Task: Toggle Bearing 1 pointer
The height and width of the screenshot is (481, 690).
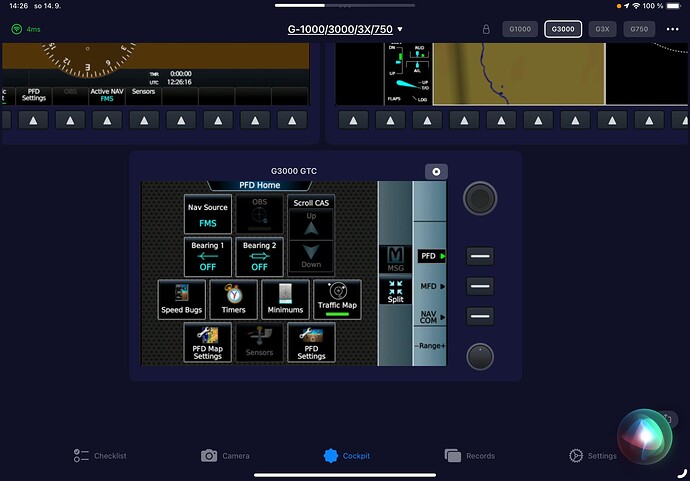Action: [x=208, y=257]
